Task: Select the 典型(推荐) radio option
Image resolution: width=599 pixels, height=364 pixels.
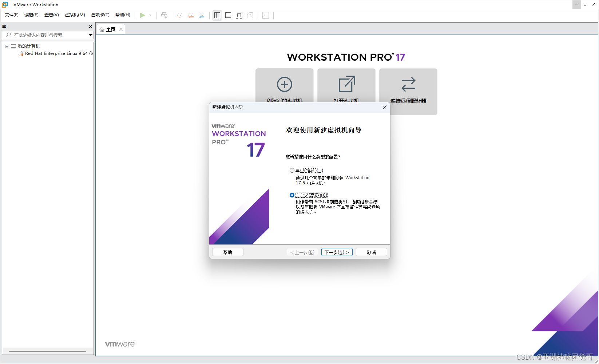Action: (292, 170)
